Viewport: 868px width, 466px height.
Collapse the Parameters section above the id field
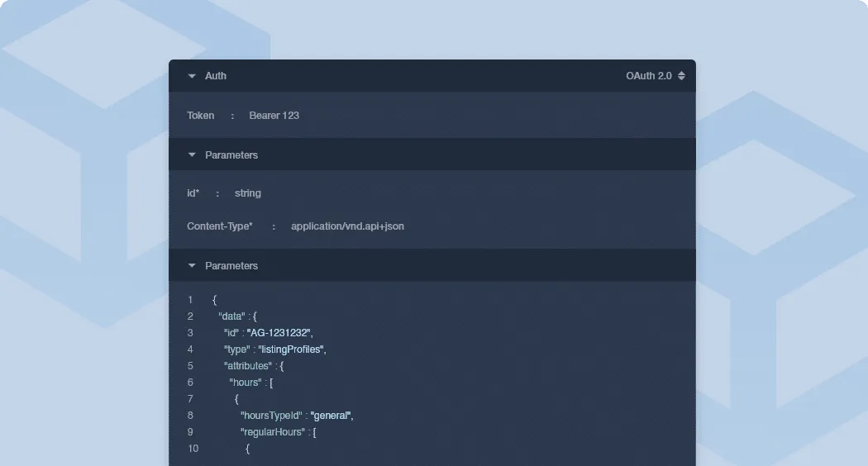[x=192, y=155]
